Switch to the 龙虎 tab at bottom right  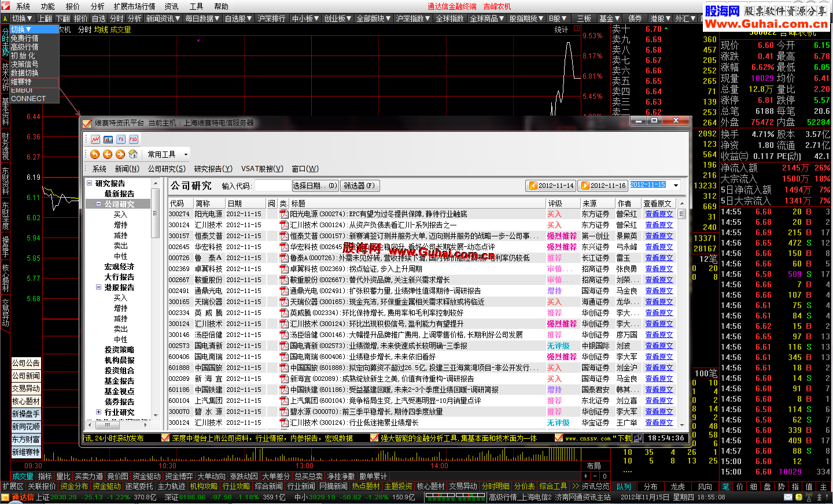click(677, 487)
